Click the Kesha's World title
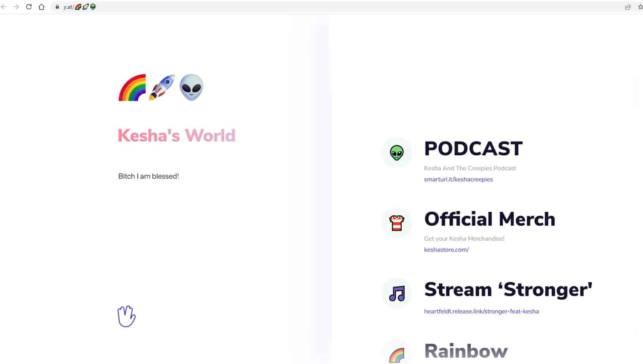 [177, 136]
